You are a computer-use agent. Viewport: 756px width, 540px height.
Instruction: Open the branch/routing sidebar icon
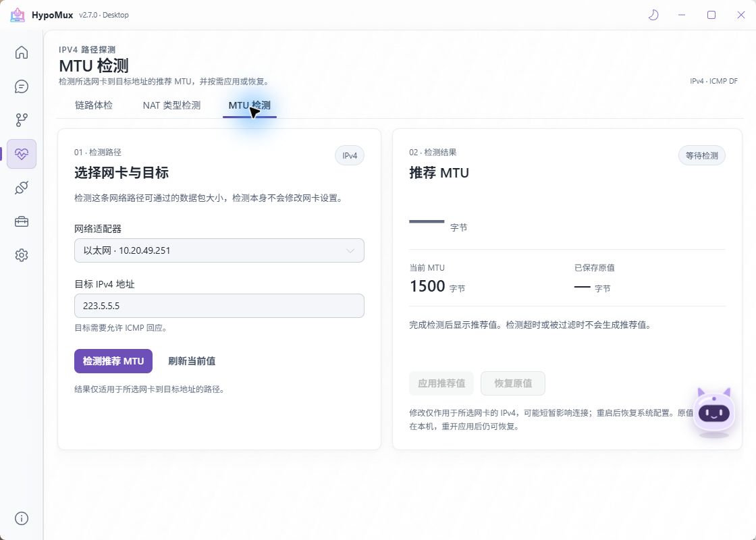point(21,120)
